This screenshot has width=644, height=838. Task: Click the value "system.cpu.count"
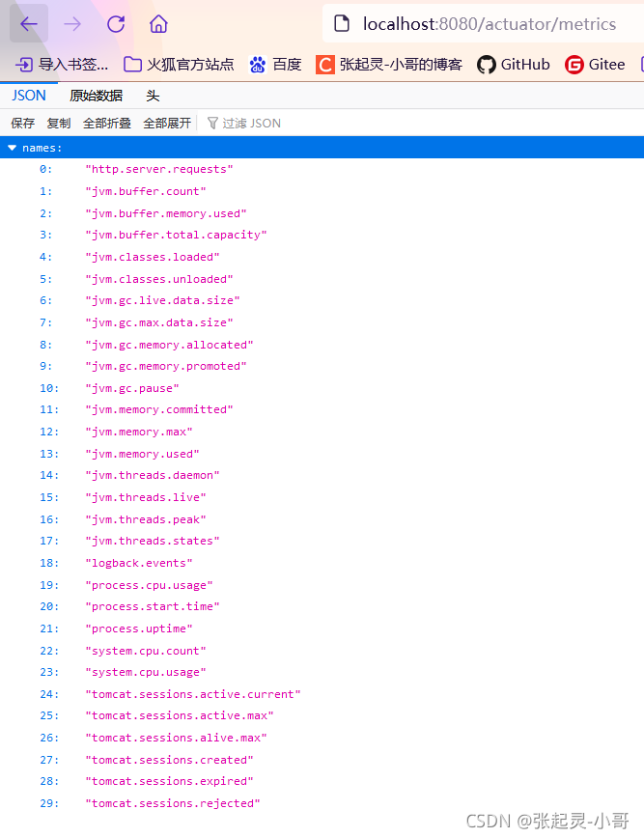(x=146, y=651)
